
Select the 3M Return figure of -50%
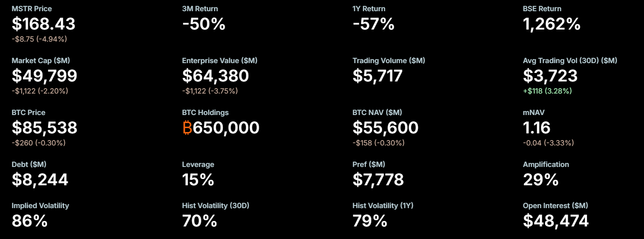coord(204,24)
